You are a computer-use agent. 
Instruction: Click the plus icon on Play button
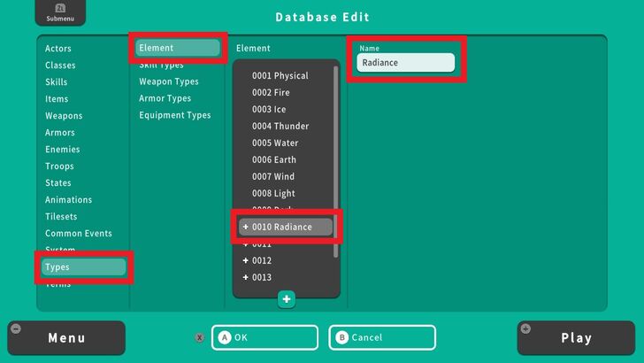[526, 328]
